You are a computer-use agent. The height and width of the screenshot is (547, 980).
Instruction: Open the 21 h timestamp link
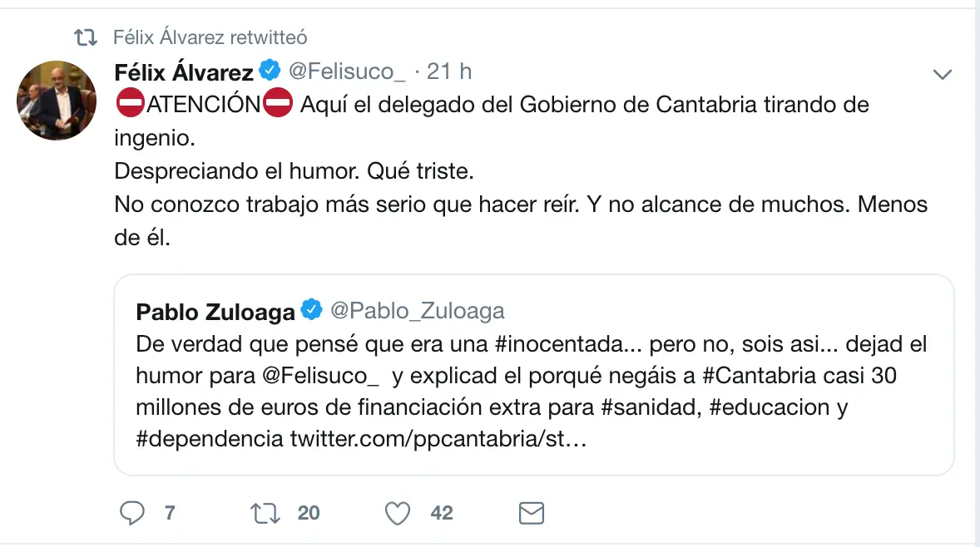click(449, 72)
